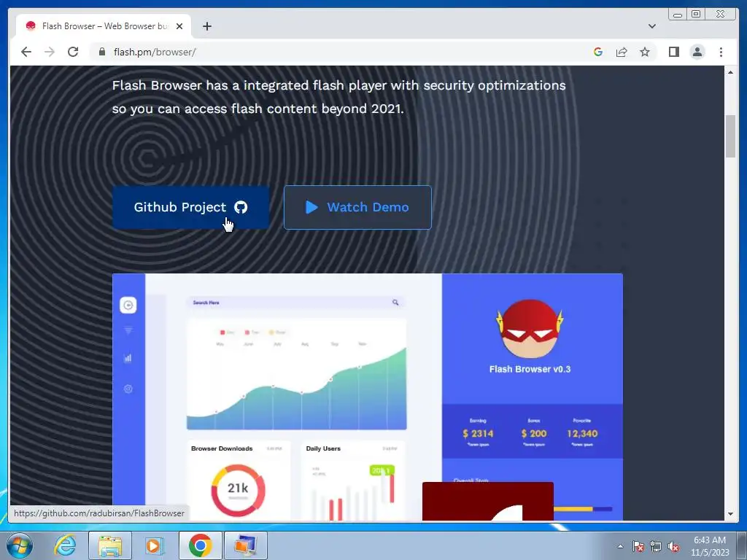Viewport: 747px width, 560px height.
Task: Close the Flash Browser tab
Action: coord(179,26)
